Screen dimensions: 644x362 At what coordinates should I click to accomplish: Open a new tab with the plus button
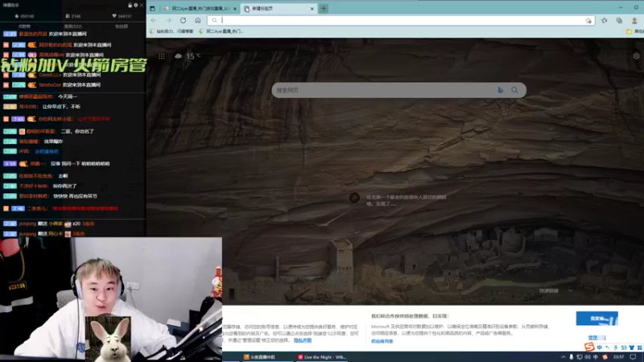tap(324, 8)
